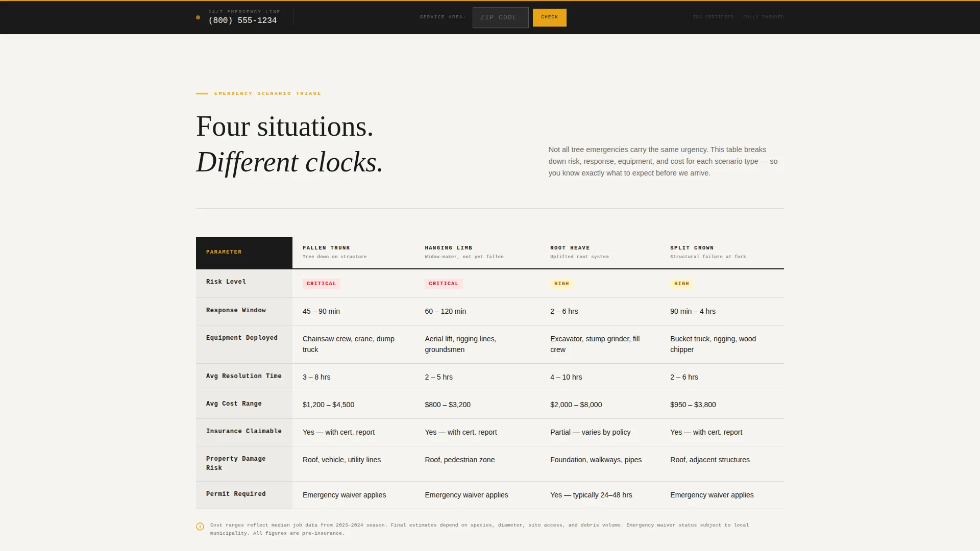Image resolution: width=980 pixels, height=551 pixels.
Task: Click the info icon beside the cost footnote
Action: pos(200,527)
